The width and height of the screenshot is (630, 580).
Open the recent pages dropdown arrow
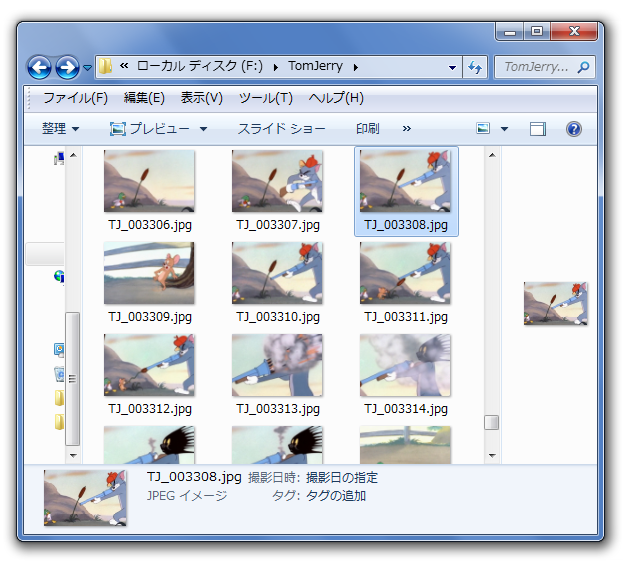click(87, 68)
